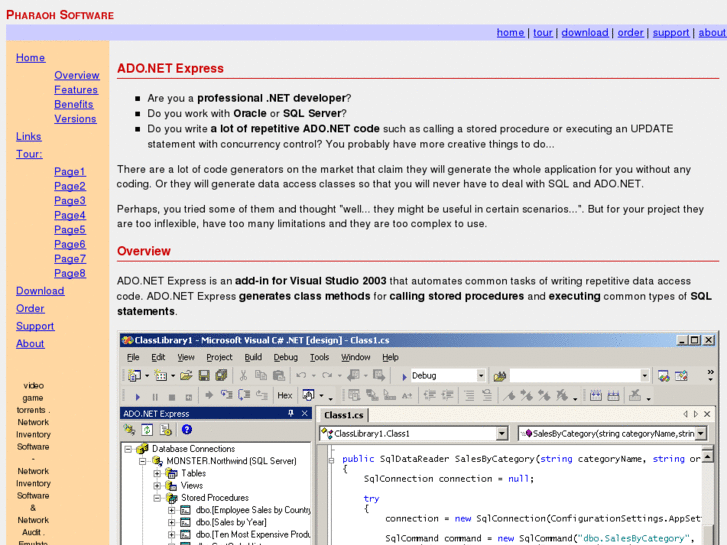The height and width of the screenshot is (545, 727).
Task: Click the Save floppy disk icon
Action: [204, 376]
